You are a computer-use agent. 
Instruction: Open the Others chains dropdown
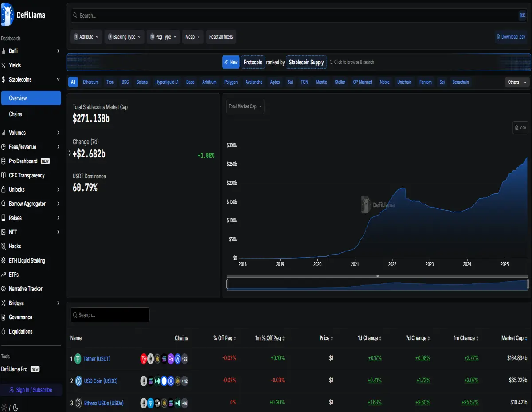(x=517, y=82)
